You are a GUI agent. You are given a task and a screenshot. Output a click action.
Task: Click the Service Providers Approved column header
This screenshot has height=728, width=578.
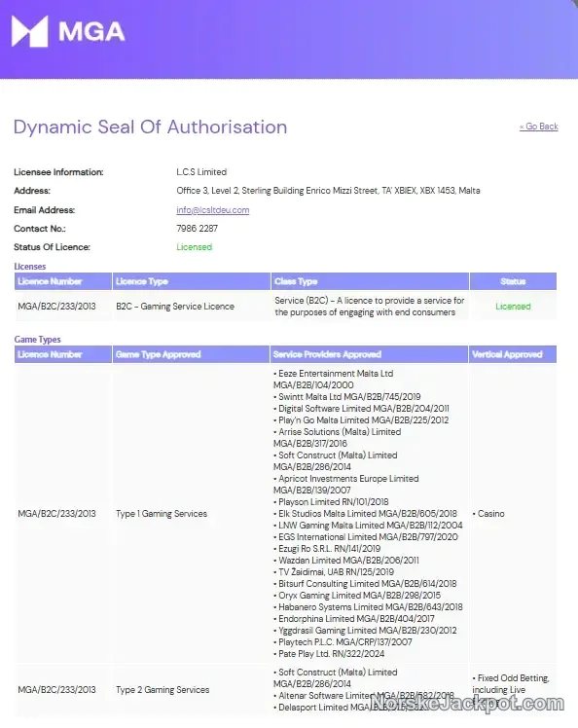click(x=369, y=354)
